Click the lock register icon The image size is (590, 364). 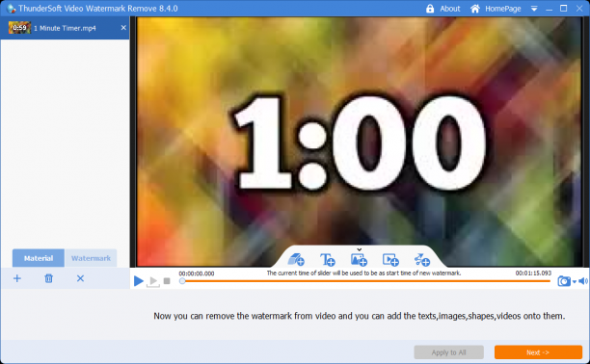(430, 9)
